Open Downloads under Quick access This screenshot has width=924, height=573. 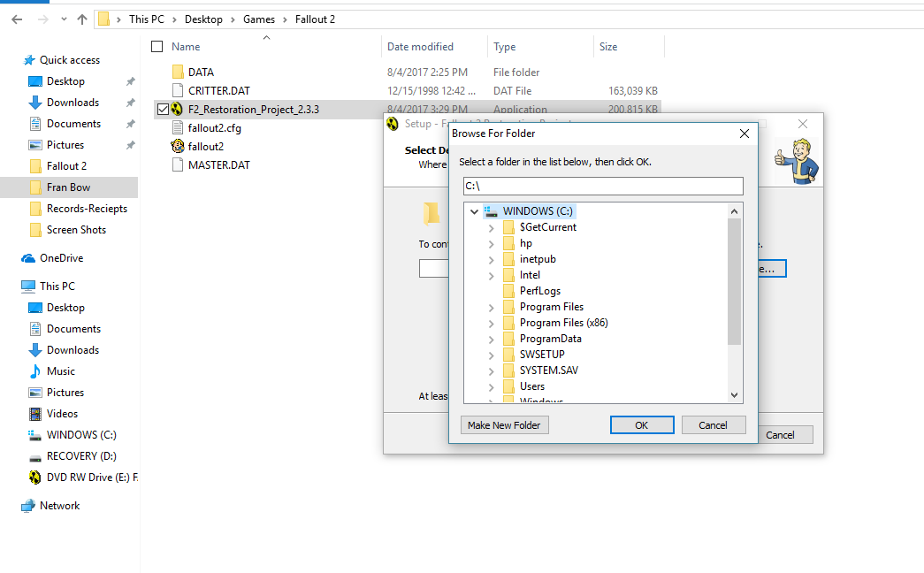[x=73, y=103]
